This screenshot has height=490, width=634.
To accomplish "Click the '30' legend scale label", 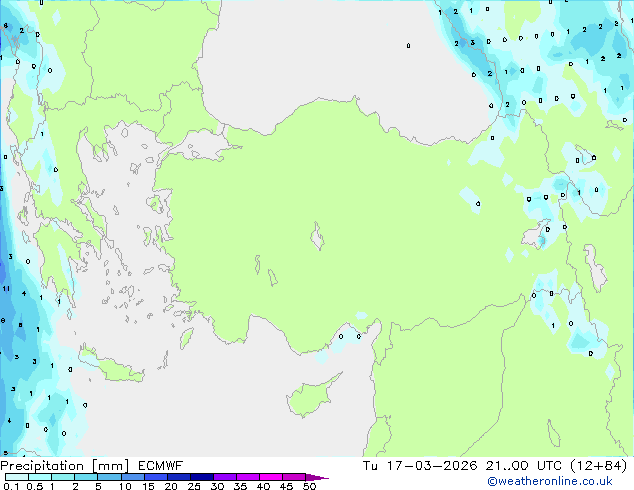I will click(217, 486).
